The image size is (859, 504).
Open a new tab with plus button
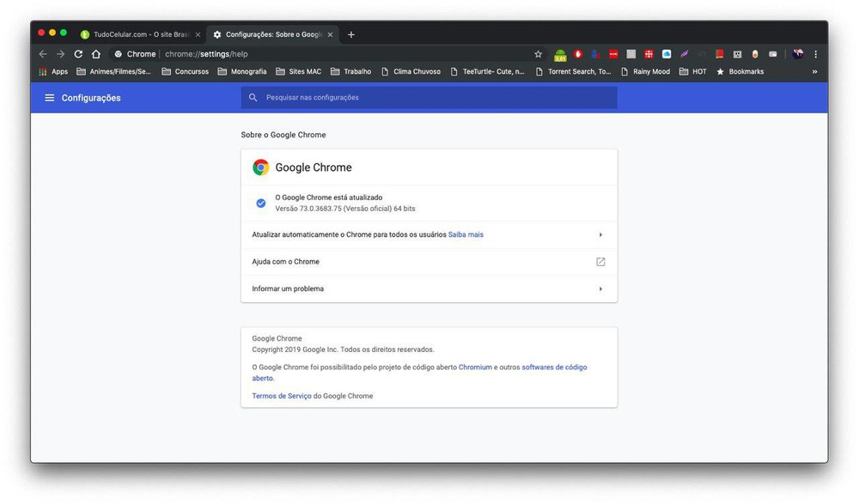[x=351, y=34]
